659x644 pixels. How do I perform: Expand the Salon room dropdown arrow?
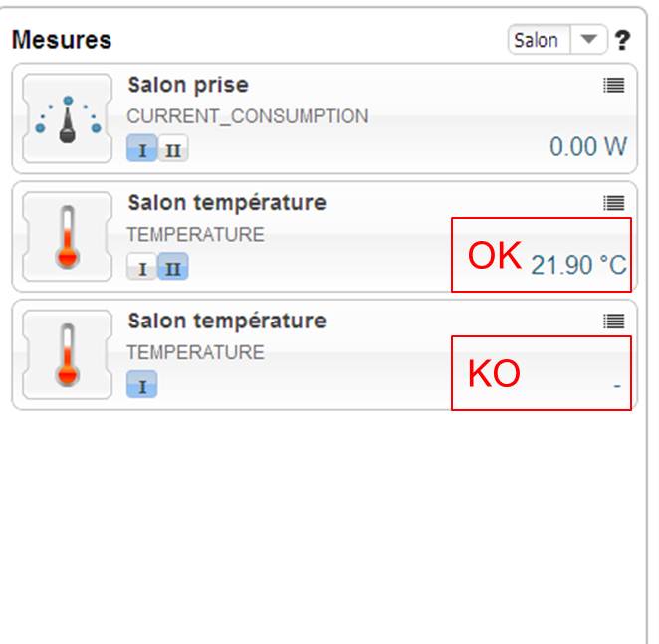pos(589,40)
